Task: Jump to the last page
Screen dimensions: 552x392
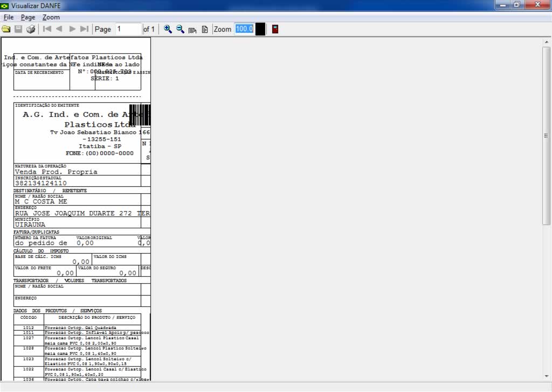Action: [x=85, y=29]
